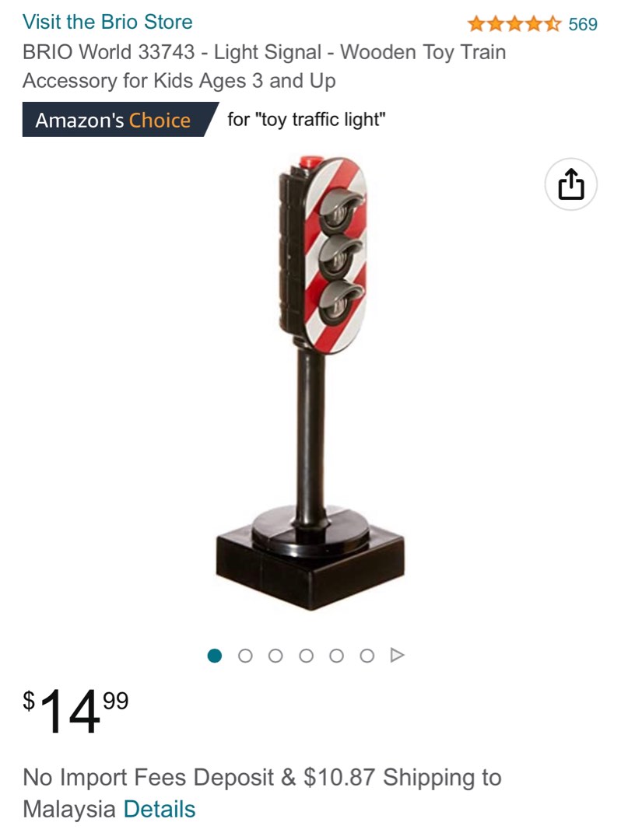The image size is (621, 840).
Task: Select the fourth image carousel dot
Action: [x=306, y=655]
